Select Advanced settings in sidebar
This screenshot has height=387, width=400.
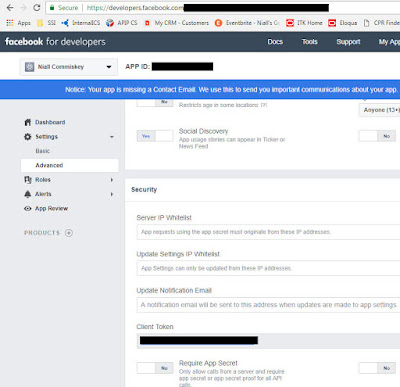(69, 165)
